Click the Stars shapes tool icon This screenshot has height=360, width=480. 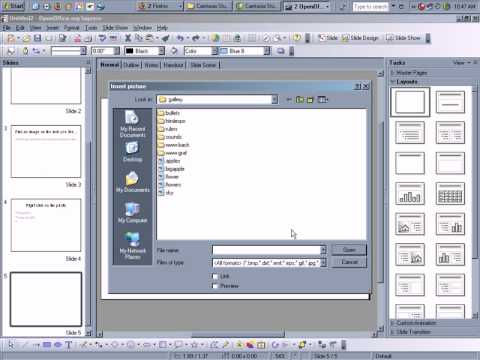click(x=194, y=345)
